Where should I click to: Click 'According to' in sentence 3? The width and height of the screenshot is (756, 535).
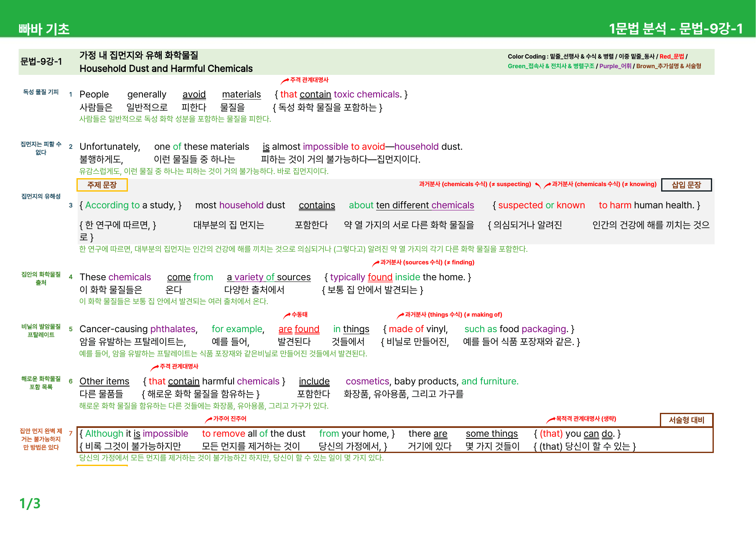(x=112, y=205)
